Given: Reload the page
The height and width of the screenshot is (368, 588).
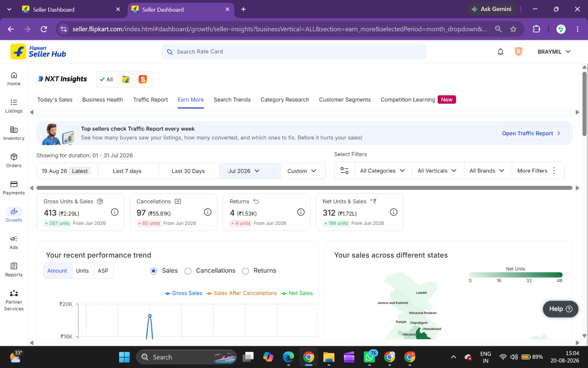Looking at the screenshot, I should pos(44,29).
